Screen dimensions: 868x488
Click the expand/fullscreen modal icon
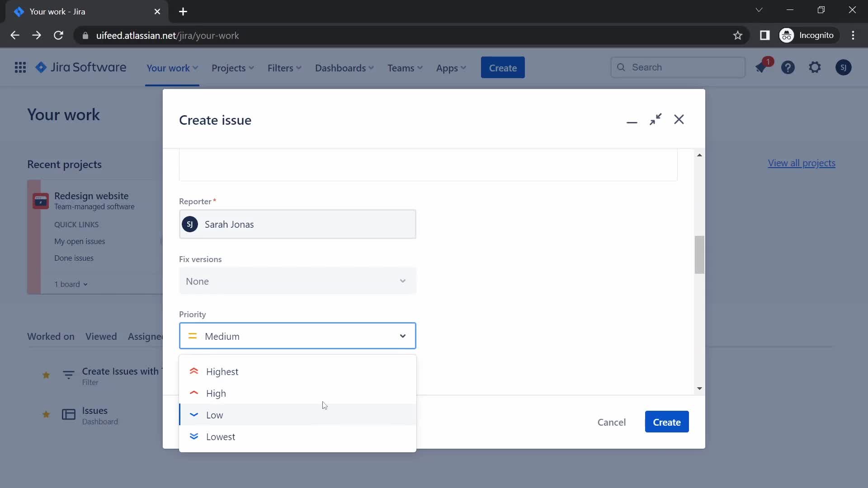point(655,120)
